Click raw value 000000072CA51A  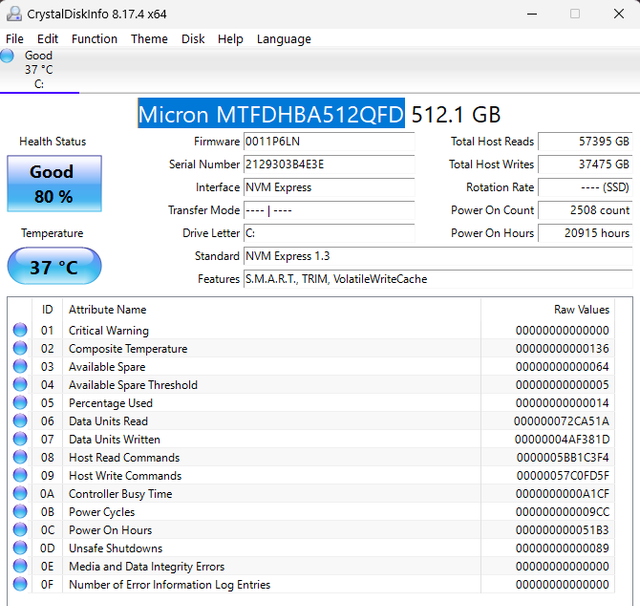(x=562, y=421)
